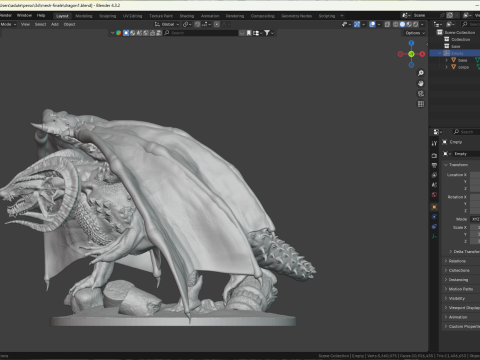480x360 pixels.
Task: Add a new workspace with plus button
Action: [342, 16]
